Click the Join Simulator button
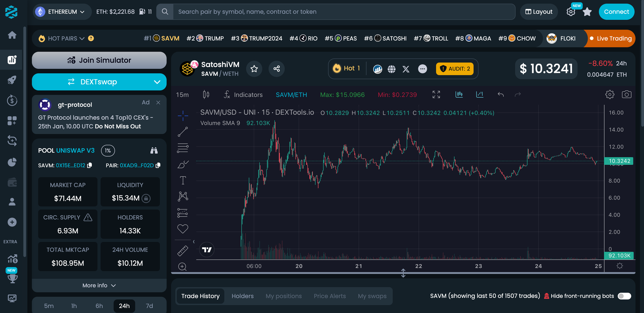The width and height of the screenshot is (644, 313). [99, 60]
